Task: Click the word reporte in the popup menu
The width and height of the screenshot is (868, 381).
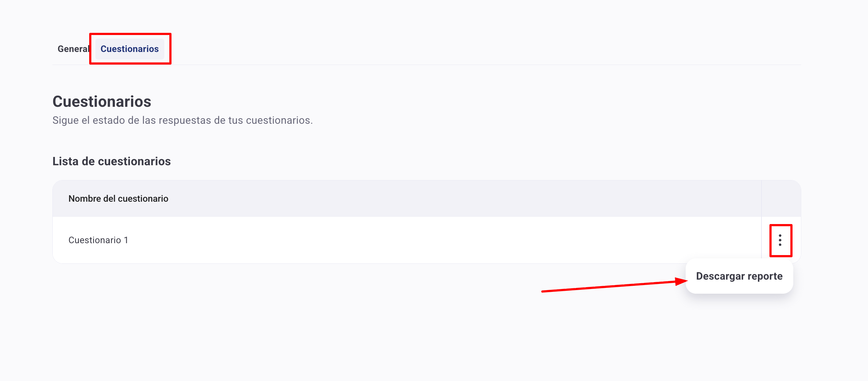Action: pyautogui.click(x=765, y=276)
